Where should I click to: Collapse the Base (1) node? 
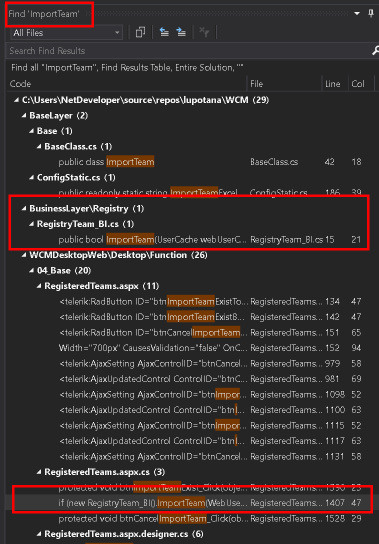coord(32,131)
